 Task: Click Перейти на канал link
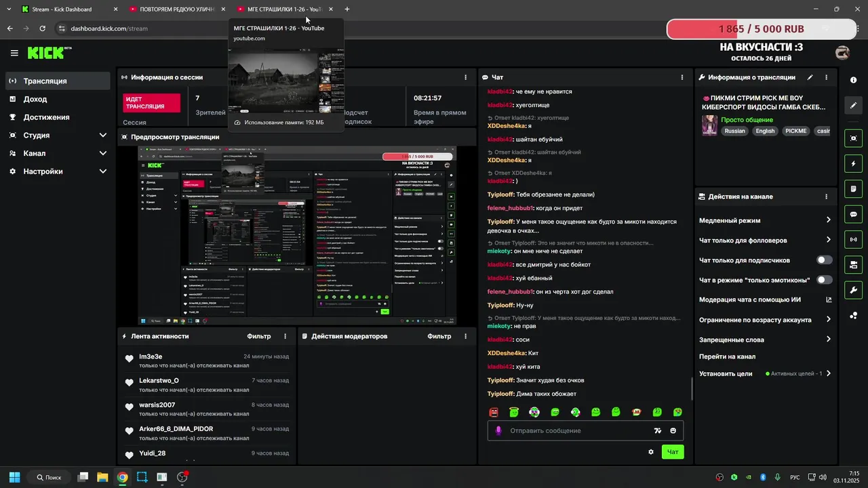coord(727,357)
